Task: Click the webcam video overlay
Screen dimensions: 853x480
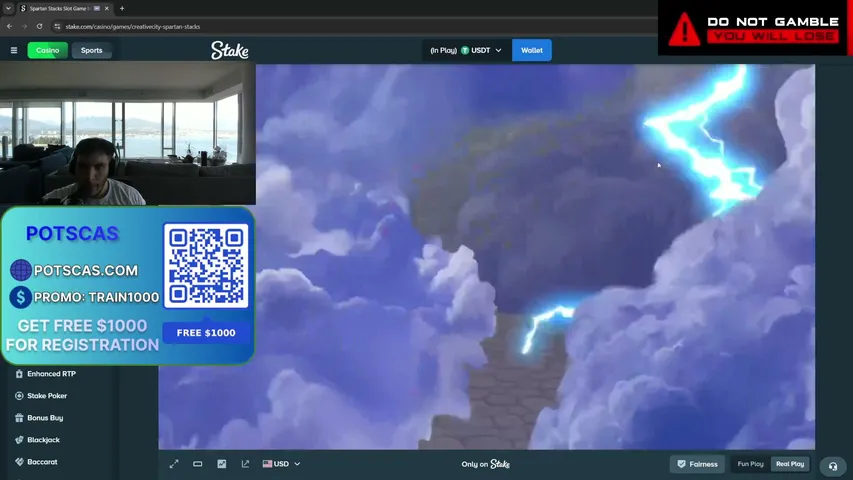Action: coord(128,133)
